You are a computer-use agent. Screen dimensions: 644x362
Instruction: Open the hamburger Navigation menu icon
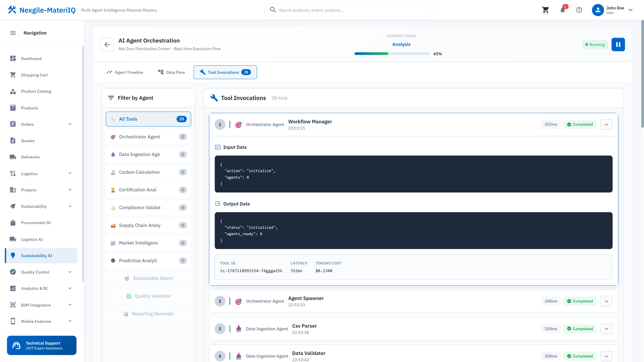[x=13, y=33]
